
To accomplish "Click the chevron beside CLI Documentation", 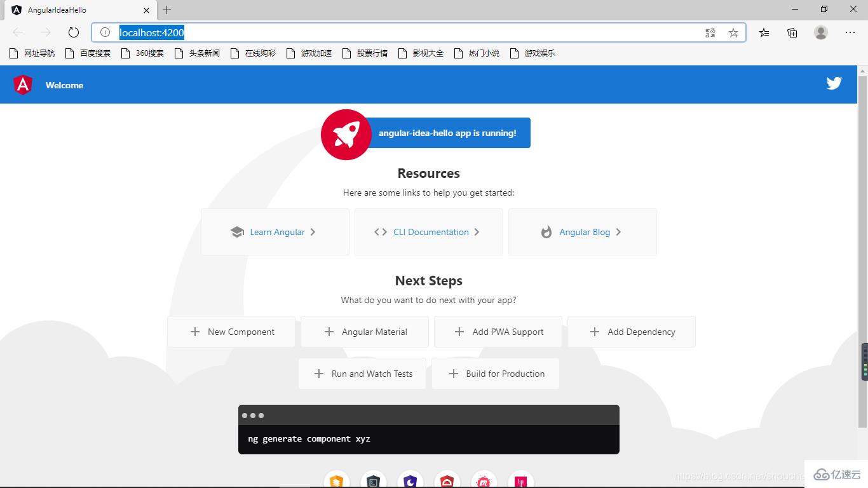I will (477, 232).
